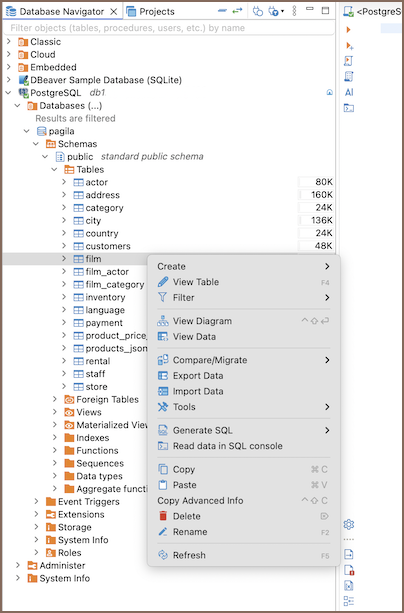Viewport: 404px width, 613px height.
Task: Toggle Link with Editor arrows icon
Action: 237,11
